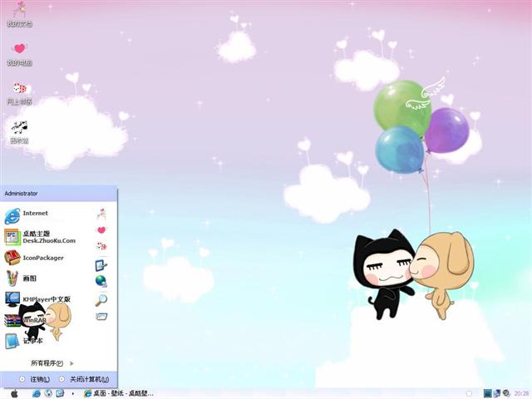Image resolution: width=532 pixels, height=399 pixels.
Task: Switch to 桌面 - 壁纸 taskbar window
Action: [x=119, y=393]
